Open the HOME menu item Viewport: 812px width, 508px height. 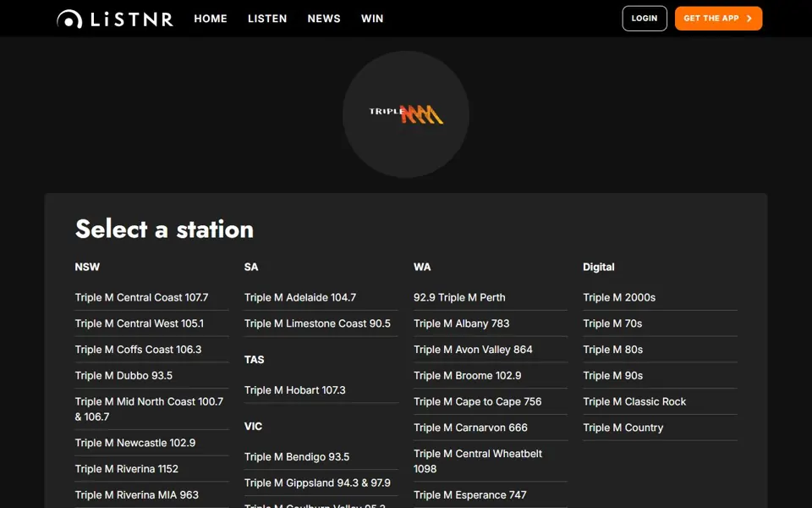click(211, 19)
